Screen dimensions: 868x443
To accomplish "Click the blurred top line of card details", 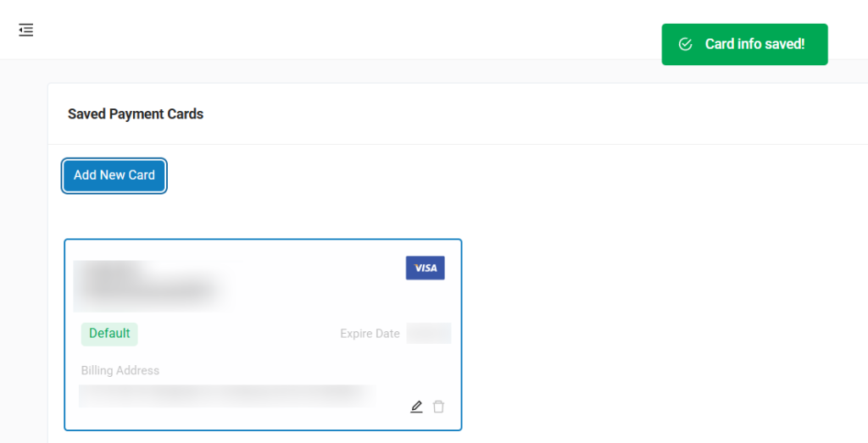I will (x=110, y=269).
